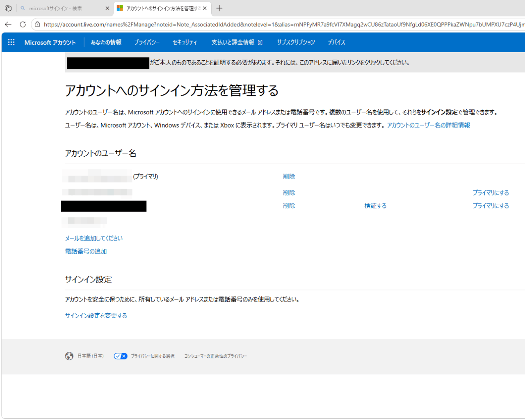The height and width of the screenshot is (420, 525).
Task: Click the lock site-info icon
Action: tap(37, 25)
